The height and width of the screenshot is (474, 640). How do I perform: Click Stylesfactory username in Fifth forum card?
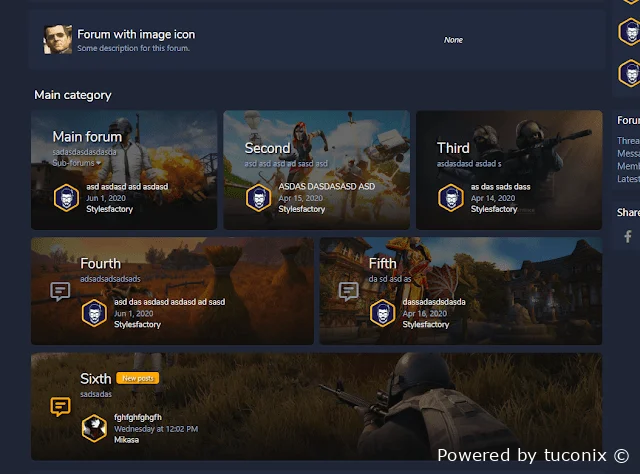point(426,325)
